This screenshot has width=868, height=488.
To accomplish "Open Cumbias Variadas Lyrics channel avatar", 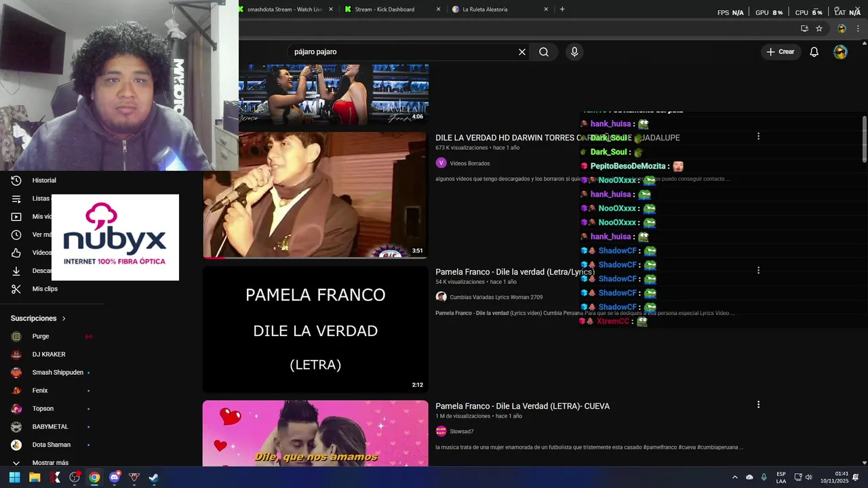I will (x=441, y=297).
